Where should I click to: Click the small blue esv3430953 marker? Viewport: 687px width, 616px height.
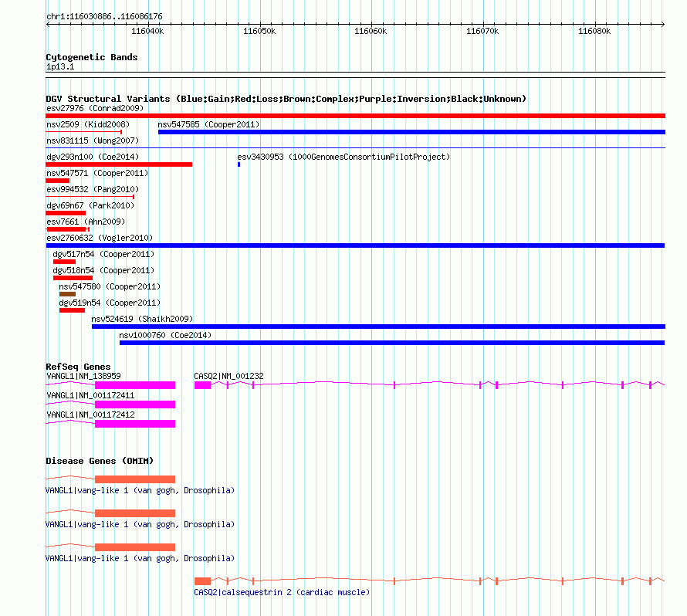pyautogui.click(x=239, y=164)
